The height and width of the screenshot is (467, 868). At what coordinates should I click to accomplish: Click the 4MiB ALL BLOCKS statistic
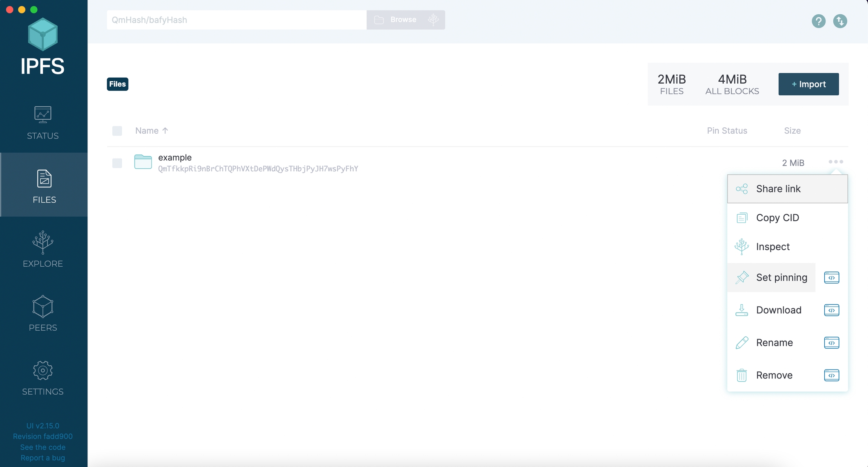tap(732, 84)
